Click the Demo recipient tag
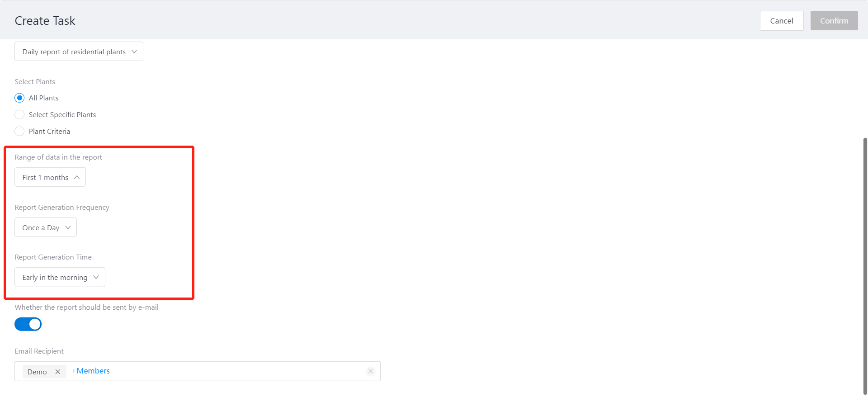Screen dimensions: 868x397 click(x=37, y=372)
